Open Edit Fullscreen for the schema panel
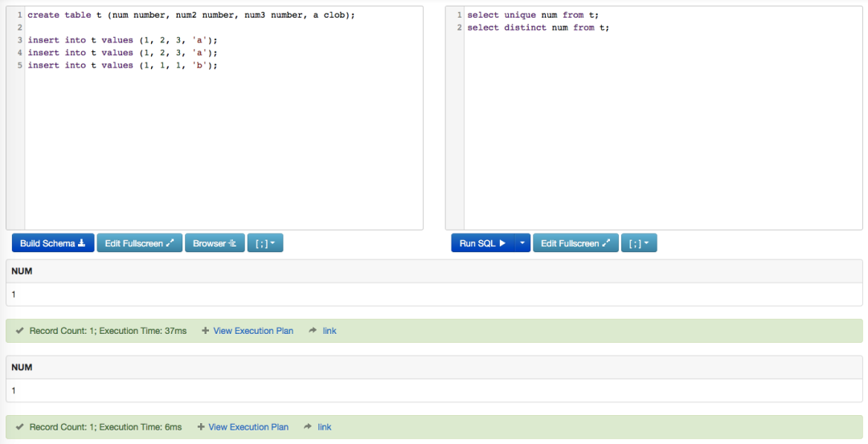The width and height of the screenshot is (868, 444). pyautogui.click(x=140, y=243)
